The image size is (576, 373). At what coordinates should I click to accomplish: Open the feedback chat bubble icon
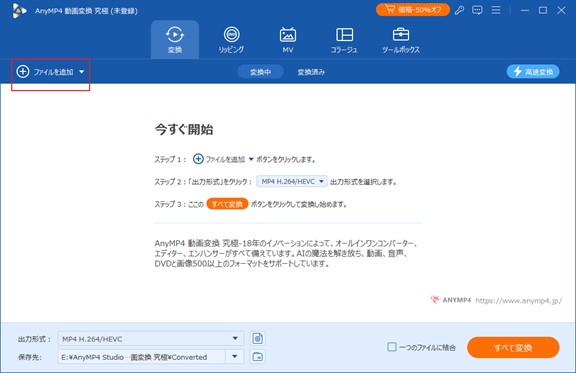click(477, 10)
